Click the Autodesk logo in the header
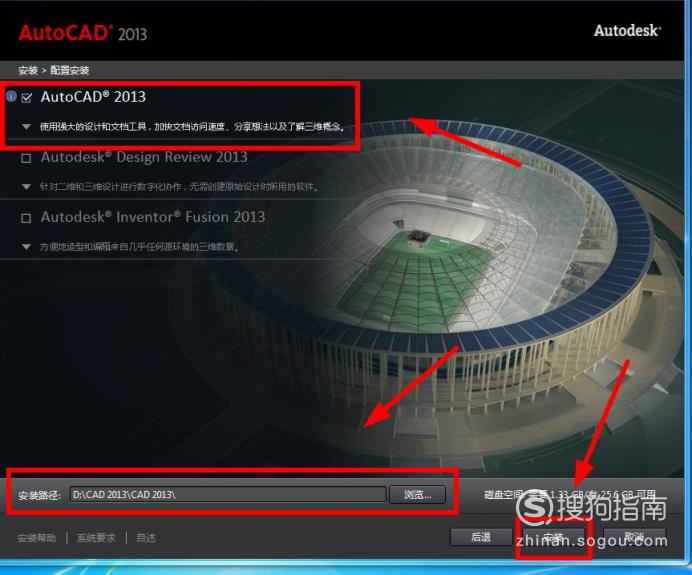The image size is (692, 575). 627,30
